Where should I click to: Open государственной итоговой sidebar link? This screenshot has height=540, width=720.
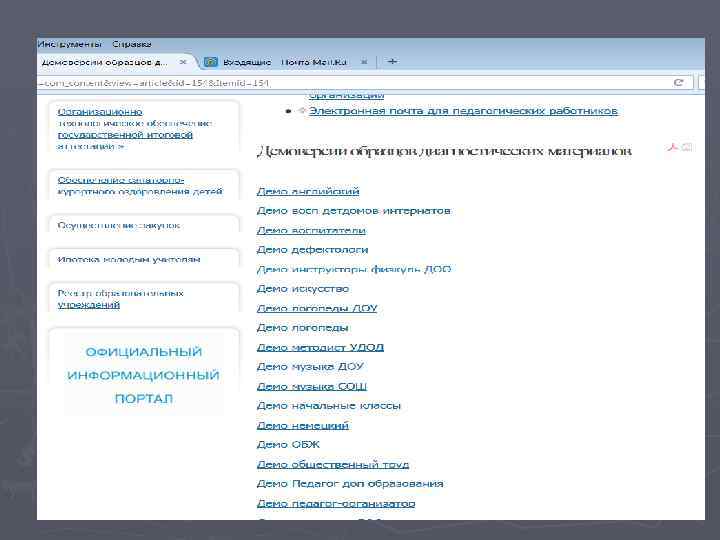pyautogui.click(x=125, y=135)
